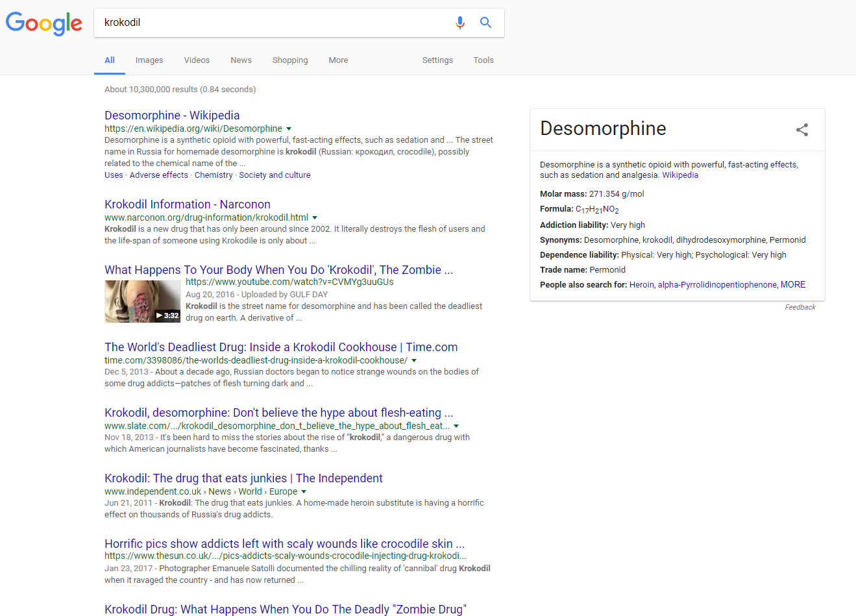Click Addiction liability Very high entry

(593, 225)
